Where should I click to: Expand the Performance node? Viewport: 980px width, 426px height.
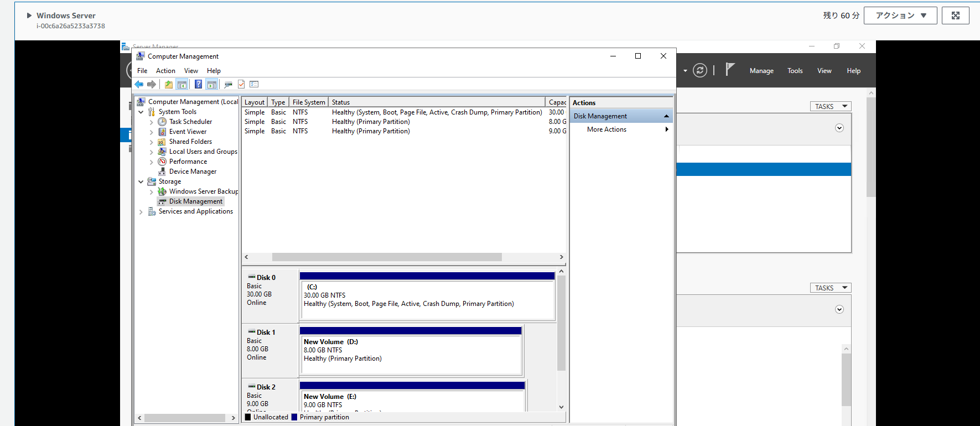tap(151, 162)
